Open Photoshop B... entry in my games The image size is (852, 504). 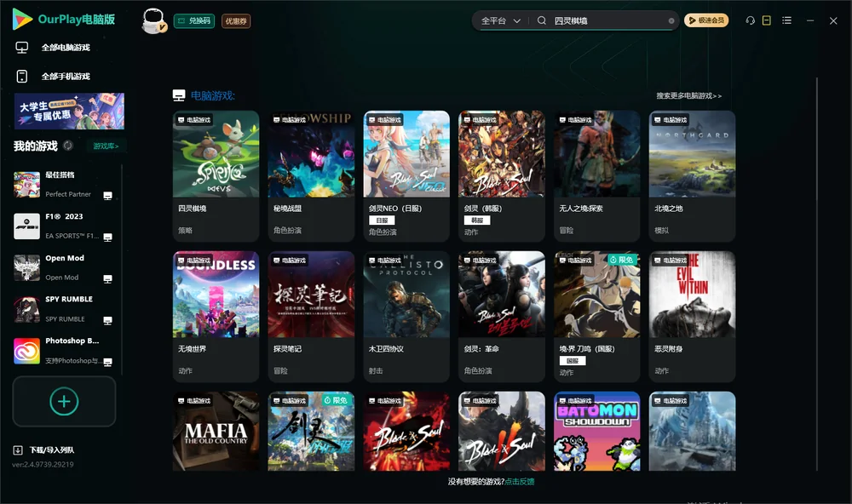point(63,351)
